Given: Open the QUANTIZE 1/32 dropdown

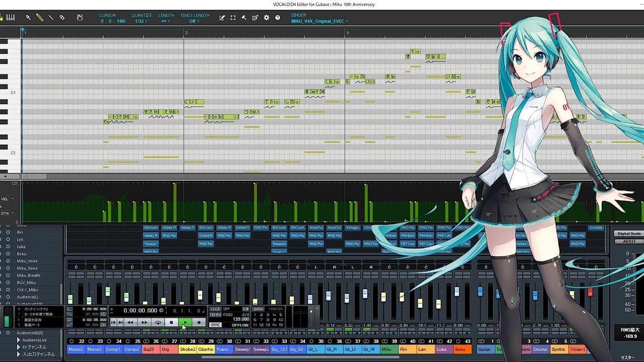Looking at the screenshot, I should pyautogui.click(x=141, y=21).
